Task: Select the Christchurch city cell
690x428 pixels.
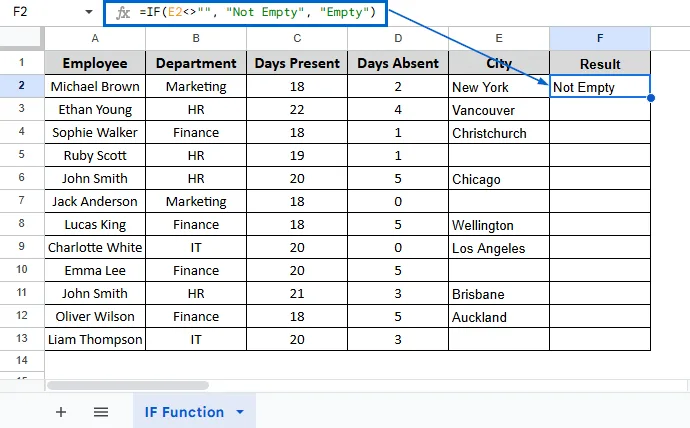Action: (x=499, y=132)
